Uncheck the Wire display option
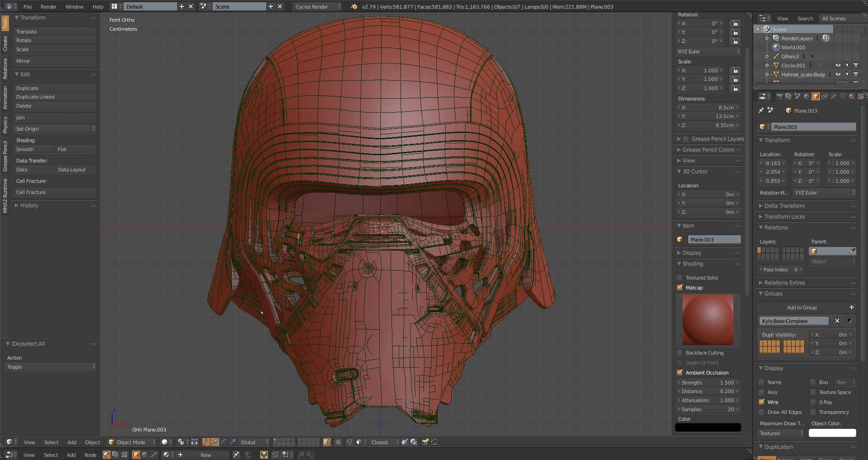The height and width of the screenshot is (460, 868). tap(761, 402)
